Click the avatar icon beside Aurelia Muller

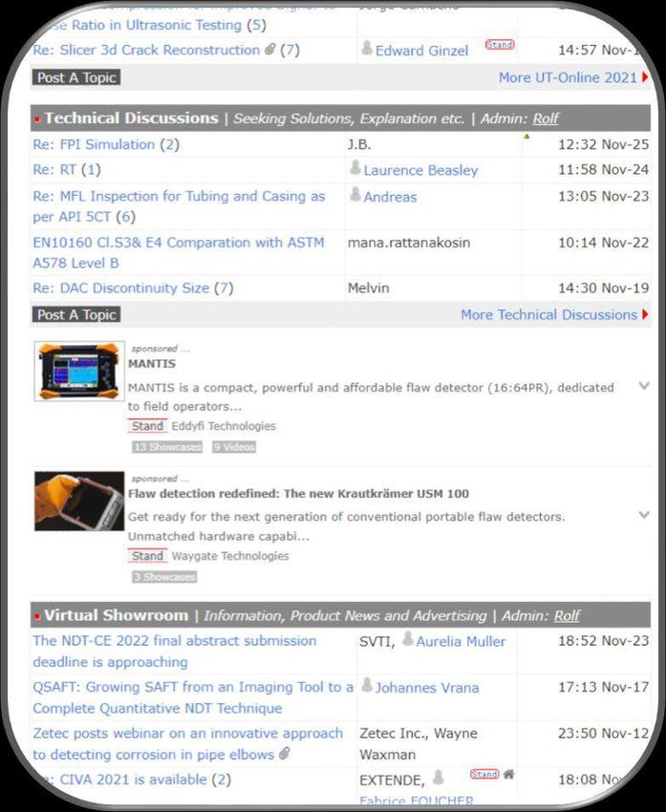(x=408, y=639)
